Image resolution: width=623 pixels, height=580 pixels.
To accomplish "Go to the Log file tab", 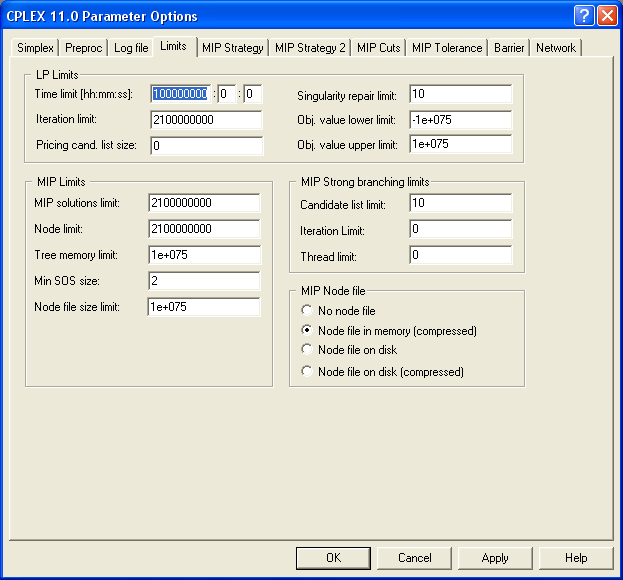I will (x=131, y=48).
